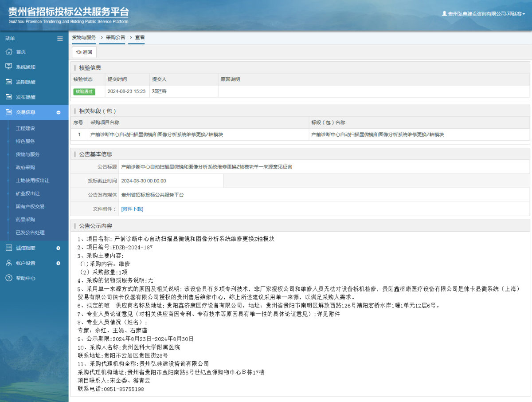Download the attachment via 附件下载 link
532x402 pixels.
tap(132, 209)
